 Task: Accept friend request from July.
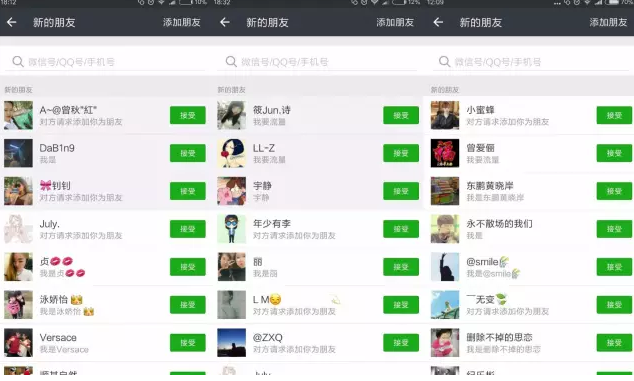click(188, 229)
